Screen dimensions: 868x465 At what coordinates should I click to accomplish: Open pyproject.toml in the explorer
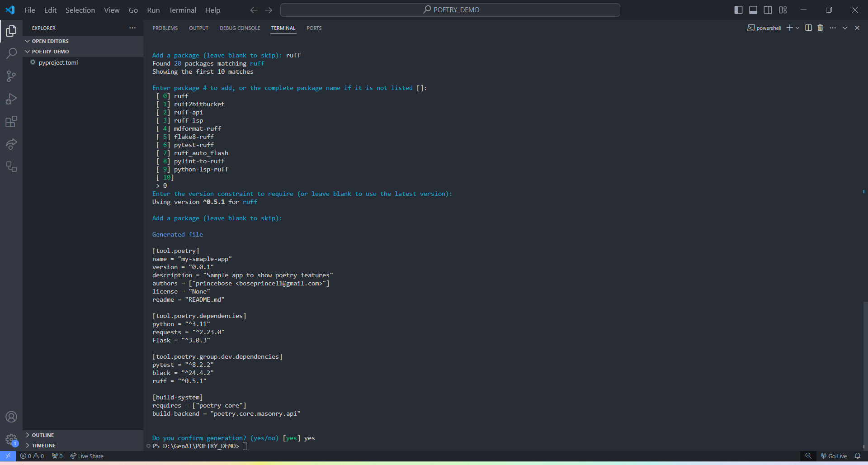(x=83, y=62)
